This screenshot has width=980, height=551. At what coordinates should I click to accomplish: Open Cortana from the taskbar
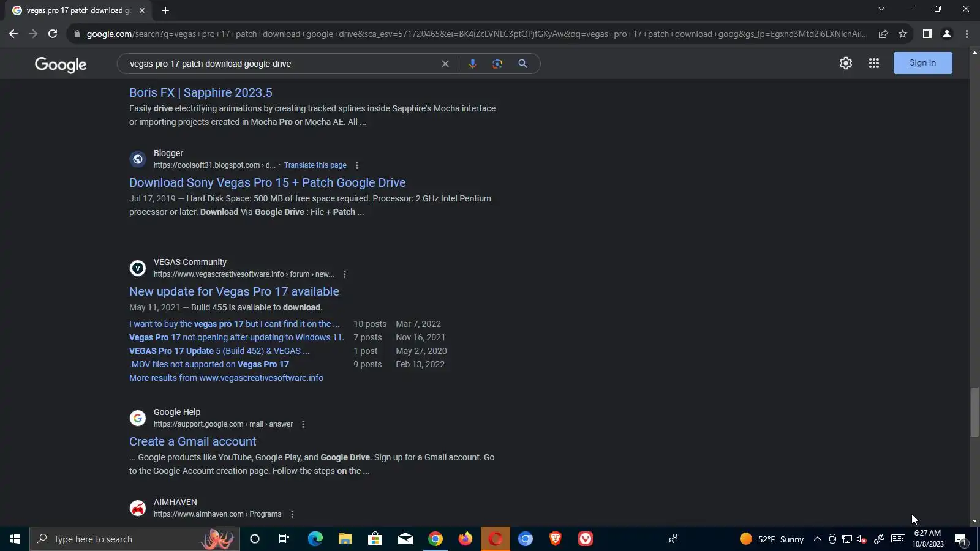tap(255, 539)
